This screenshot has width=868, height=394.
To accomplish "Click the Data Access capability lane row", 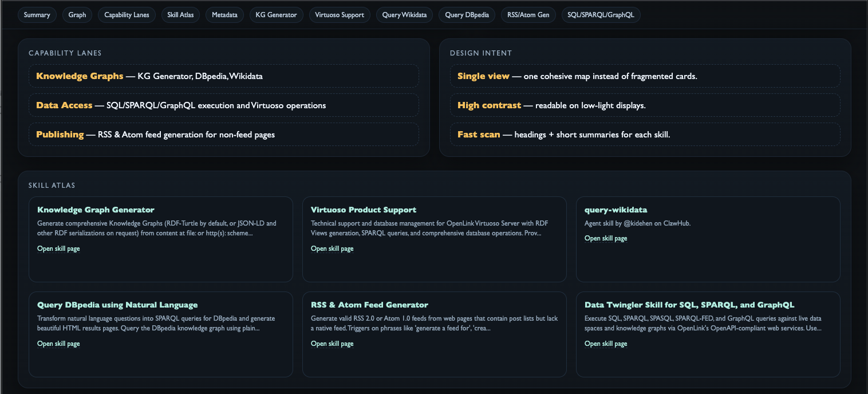I will point(223,105).
